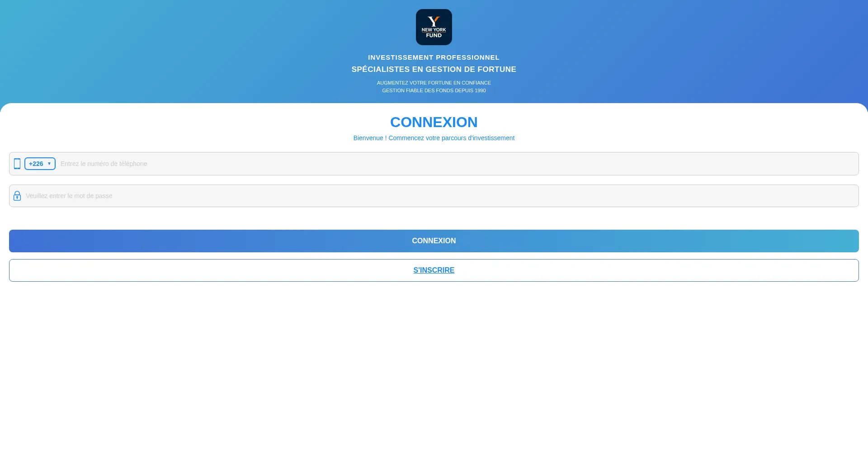Click placeholder text 'Entrez le numéro de téléphone'
This screenshot has height=449, width=868.
coord(104,164)
